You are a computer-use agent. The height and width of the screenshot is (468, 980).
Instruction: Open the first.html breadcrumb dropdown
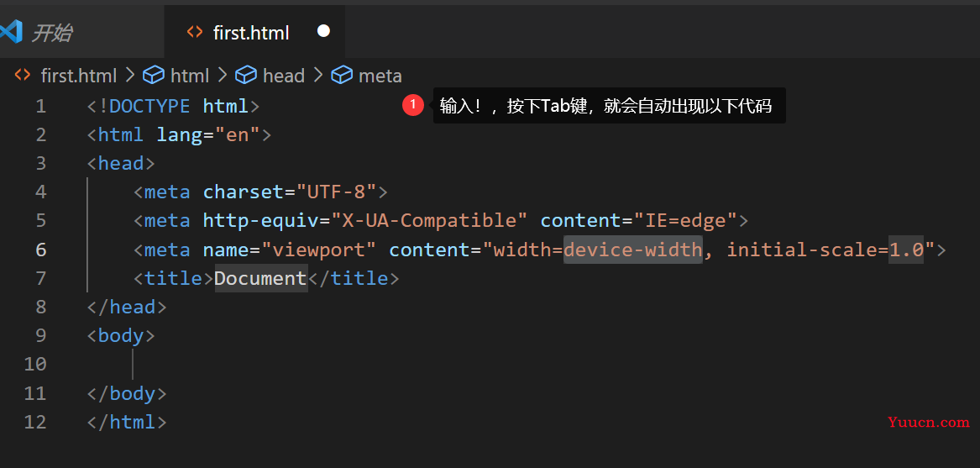(x=79, y=76)
